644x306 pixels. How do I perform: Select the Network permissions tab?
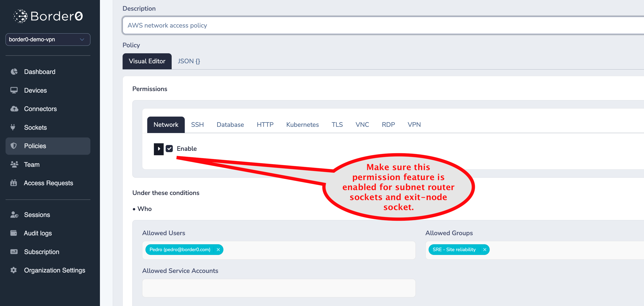[x=166, y=125]
